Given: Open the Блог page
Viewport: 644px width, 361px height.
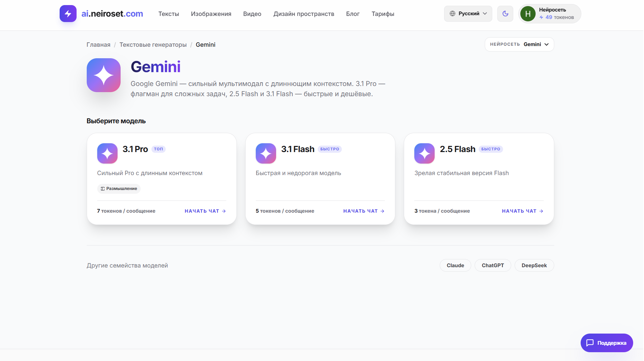Looking at the screenshot, I should pos(353,14).
